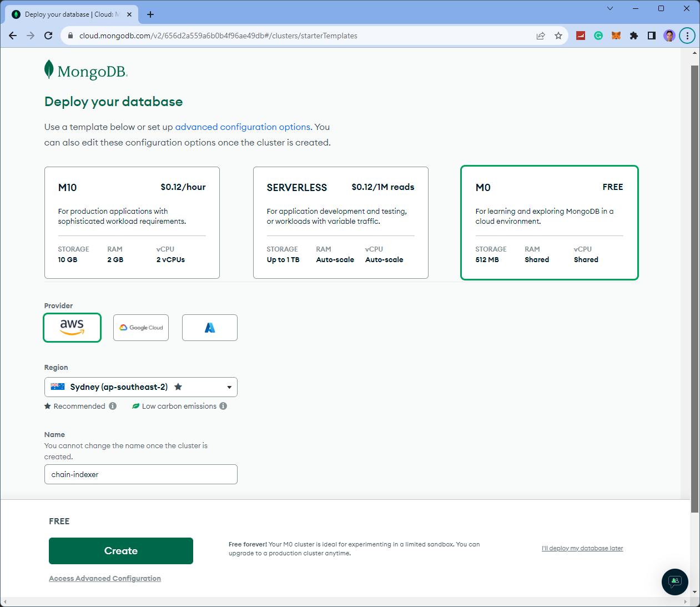Select the AWS provider
Screen dimensions: 700x607
tap(72, 328)
